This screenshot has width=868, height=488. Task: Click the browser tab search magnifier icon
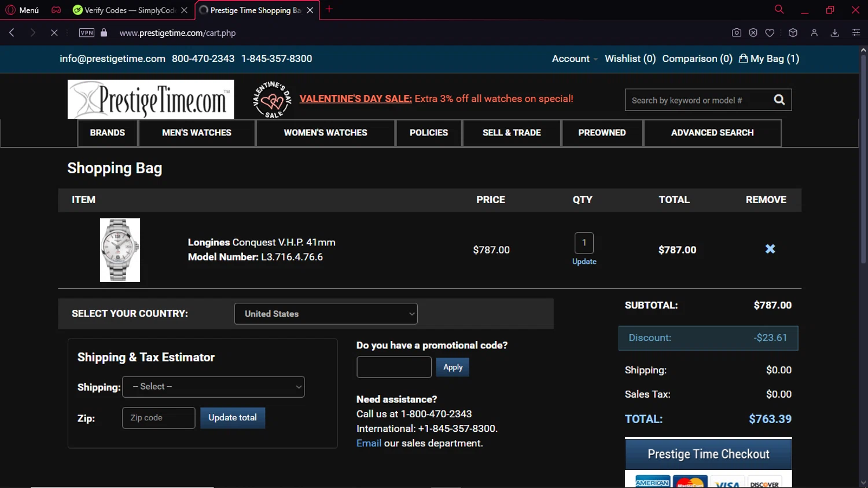[x=779, y=9]
